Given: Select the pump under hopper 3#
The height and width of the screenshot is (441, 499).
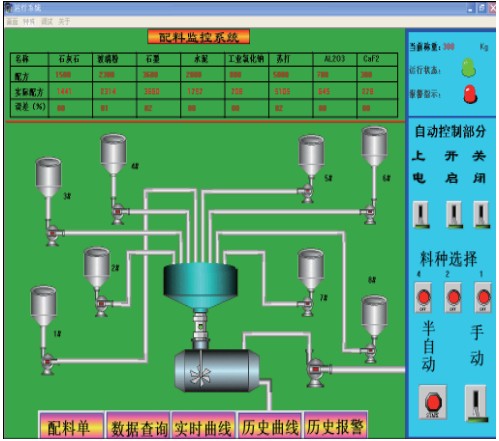Looking at the screenshot, I should pos(53,234).
